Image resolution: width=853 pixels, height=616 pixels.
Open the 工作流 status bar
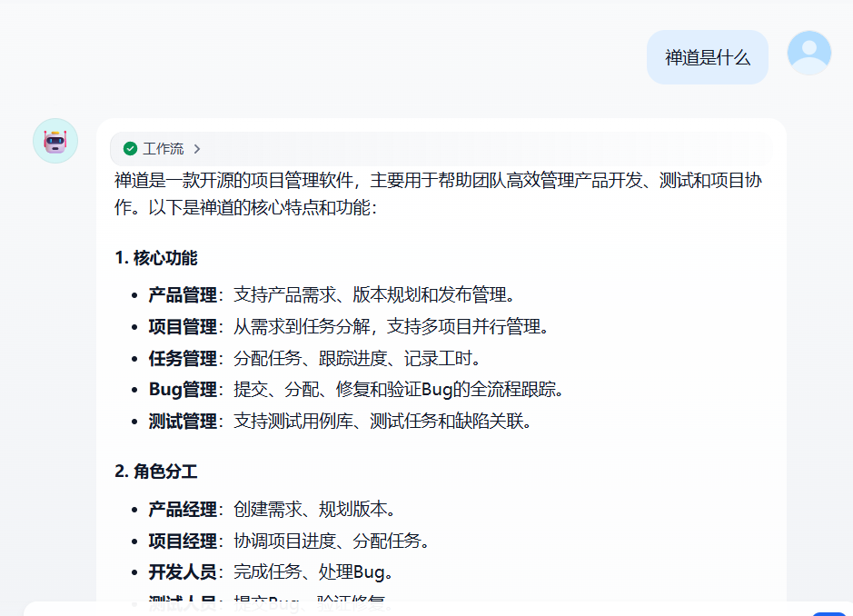[x=441, y=149]
